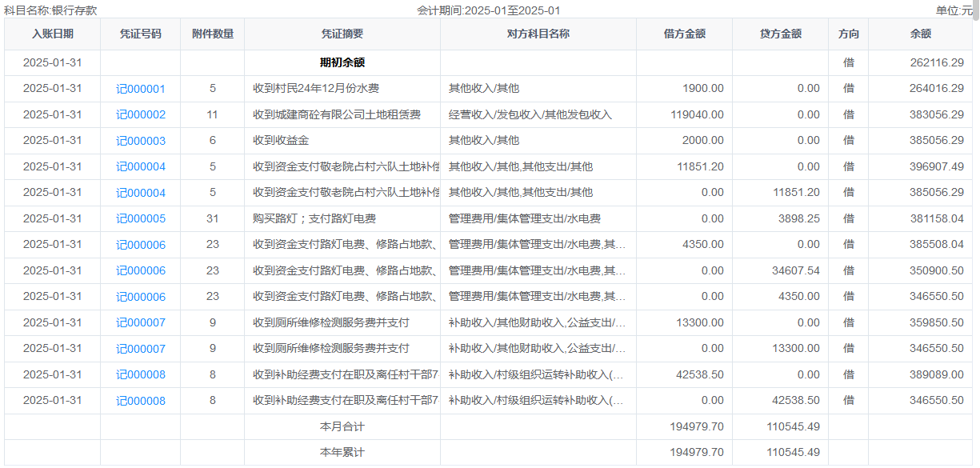Open voucher 记000004 on the 396907.49 balance row
This screenshot has height=468, width=980.
click(x=141, y=167)
